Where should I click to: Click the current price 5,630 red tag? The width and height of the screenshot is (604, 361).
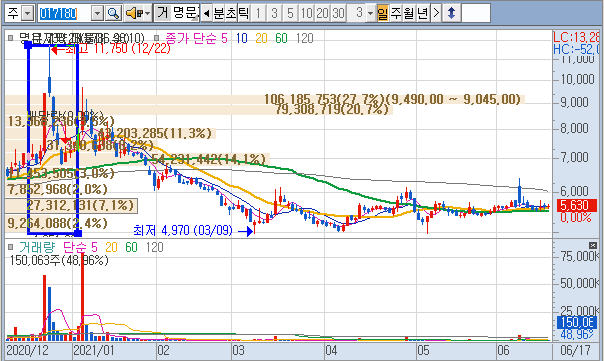577,205
